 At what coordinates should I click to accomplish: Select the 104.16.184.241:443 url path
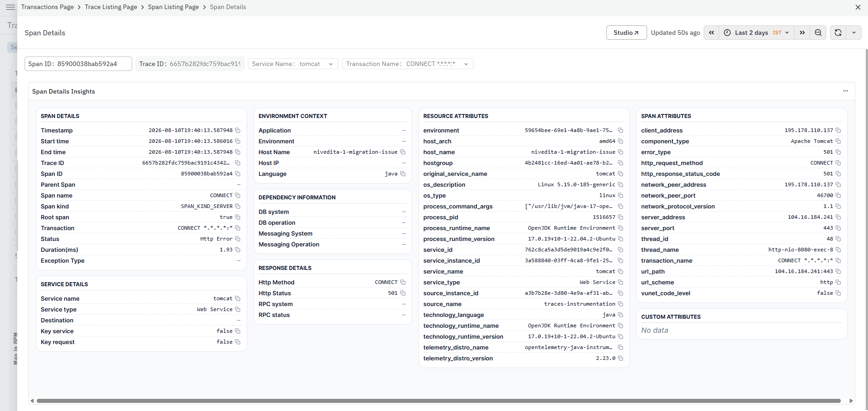point(804,271)
